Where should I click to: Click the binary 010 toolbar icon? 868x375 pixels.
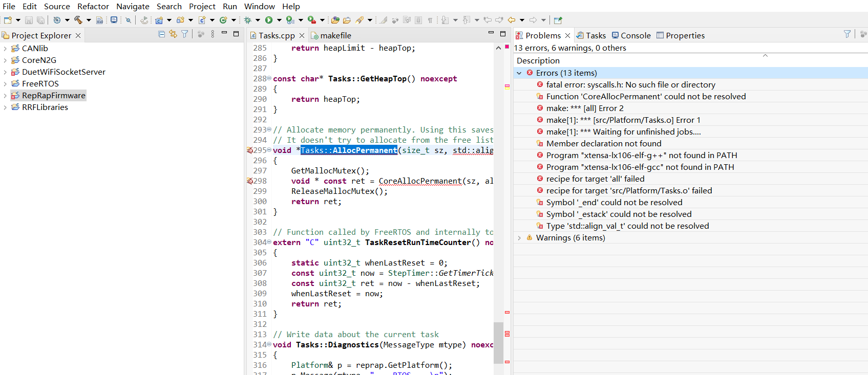[x=99, y=20]
